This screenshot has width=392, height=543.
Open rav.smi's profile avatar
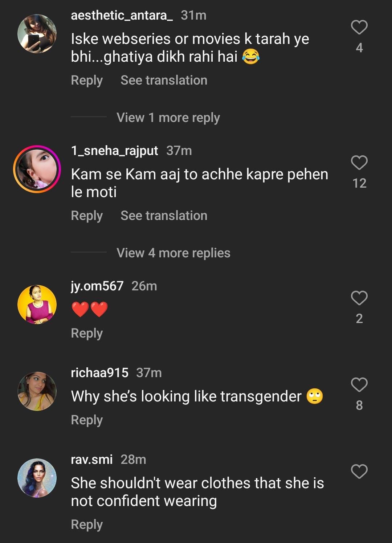(x=37, y=478)
